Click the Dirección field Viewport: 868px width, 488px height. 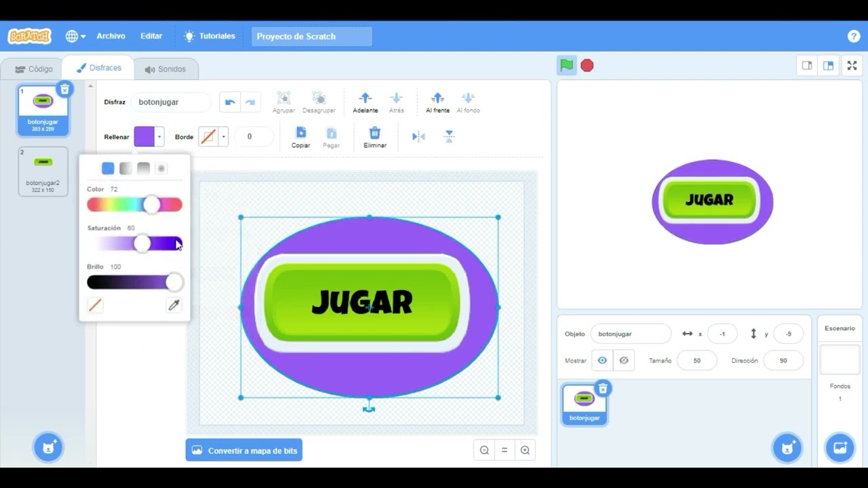[783, 361]
